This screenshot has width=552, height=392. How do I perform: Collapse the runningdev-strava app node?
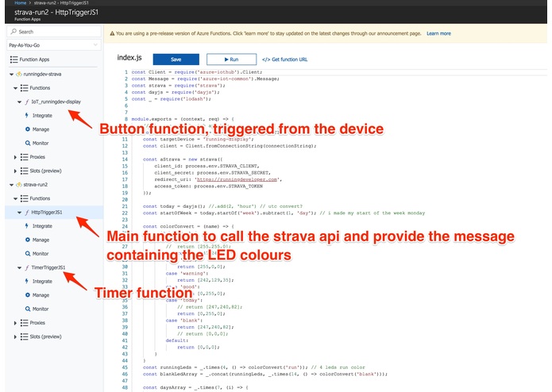point(11,74)
